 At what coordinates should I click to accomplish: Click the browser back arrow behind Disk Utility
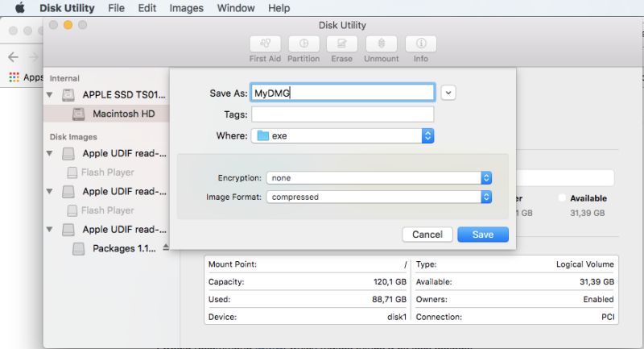point(13,56)
